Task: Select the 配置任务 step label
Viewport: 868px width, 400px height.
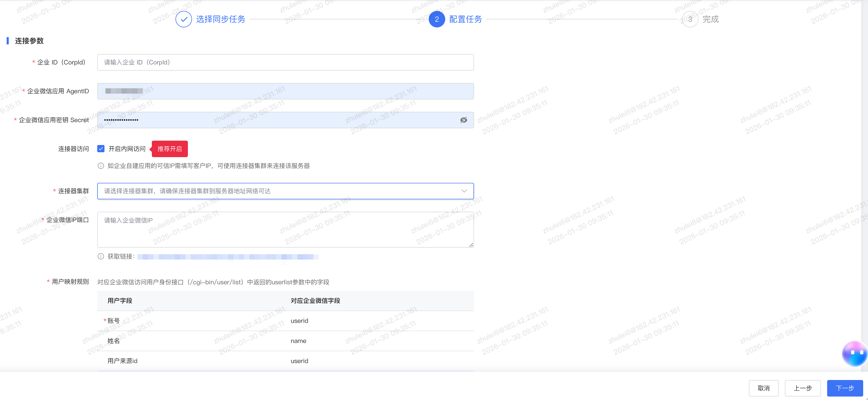Action: (x=465, y=19)
